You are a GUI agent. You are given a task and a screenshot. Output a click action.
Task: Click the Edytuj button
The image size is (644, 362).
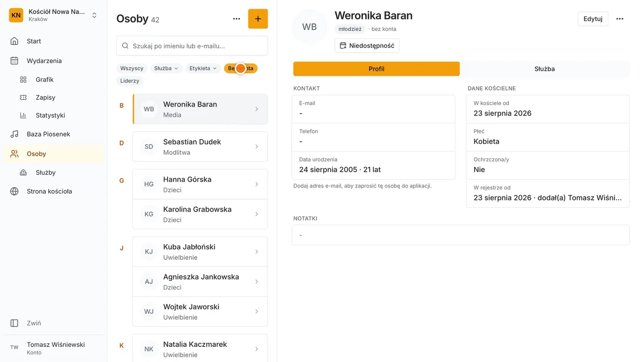593,19
